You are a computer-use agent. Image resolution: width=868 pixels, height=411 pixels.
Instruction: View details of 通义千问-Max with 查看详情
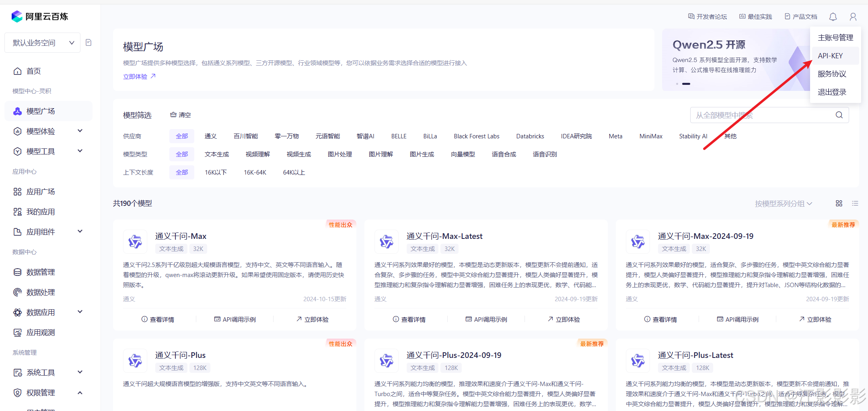coord(158,319)
